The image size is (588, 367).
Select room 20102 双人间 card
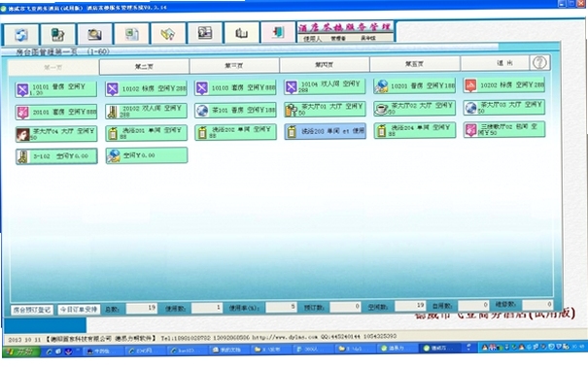coord(146,111)
